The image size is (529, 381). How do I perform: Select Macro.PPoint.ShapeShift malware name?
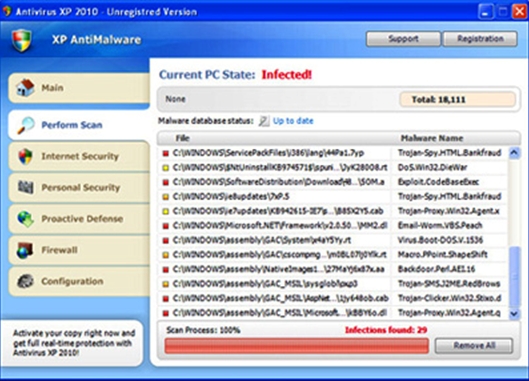(x=442, y=255)
